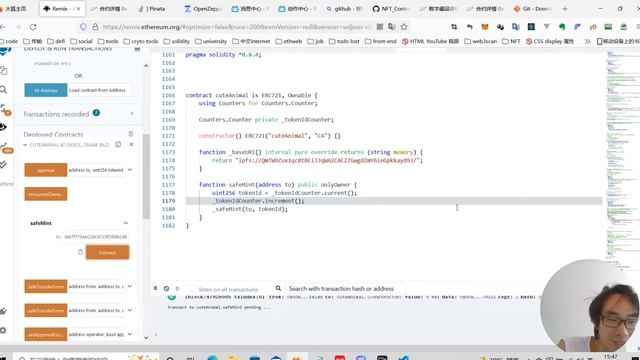The image size is (640, 360).
Task: Focus the transaction hash search field
Action: [345, 289]
